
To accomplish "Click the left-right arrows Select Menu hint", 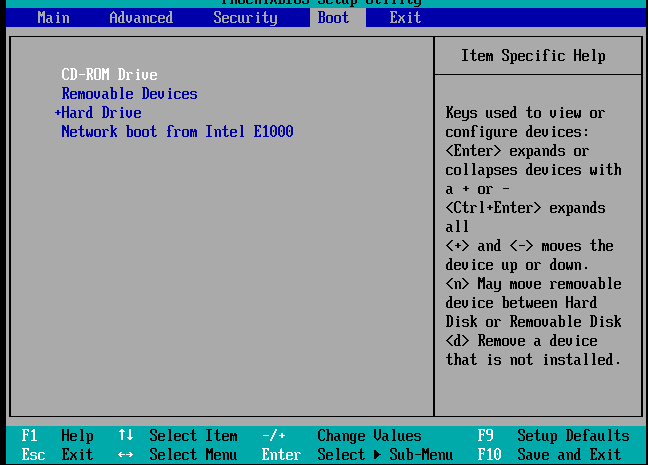I will [x=178, y=455].
